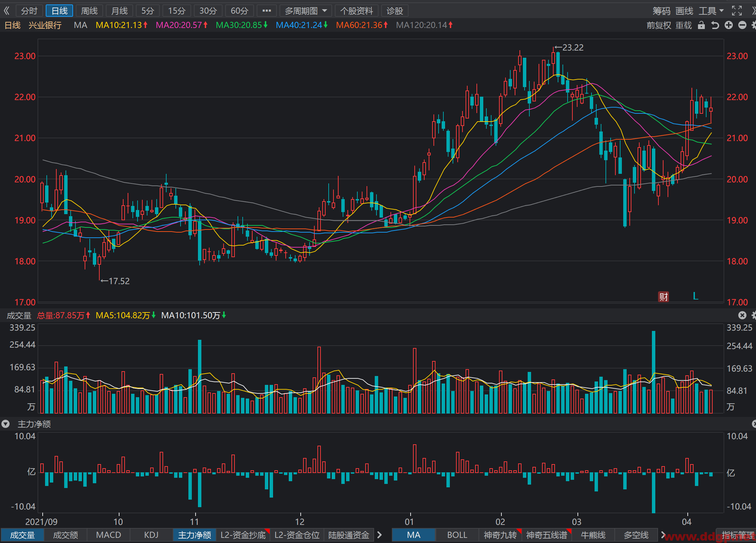The width and height of the screenshot is (756, 543).
Task: Click the red 财 marker icon
Action: (663, 297)
